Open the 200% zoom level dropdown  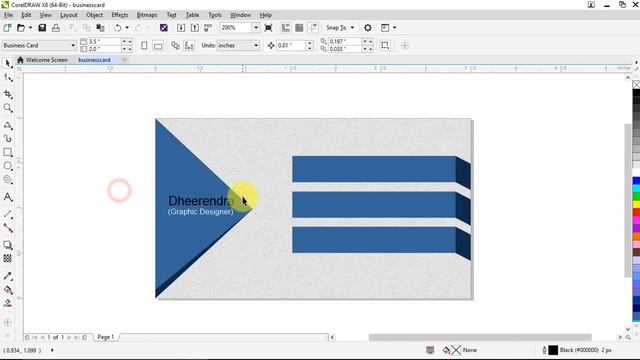(x=256, y=28)
